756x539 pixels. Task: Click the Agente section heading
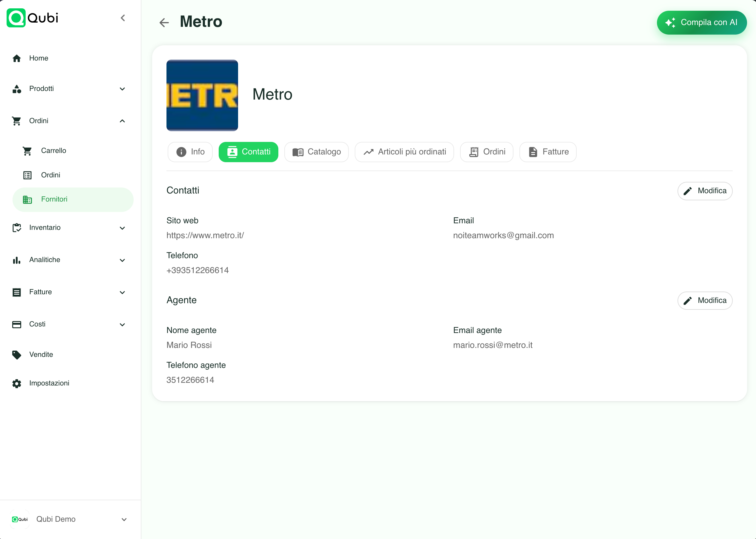click(x=181, y=301)
